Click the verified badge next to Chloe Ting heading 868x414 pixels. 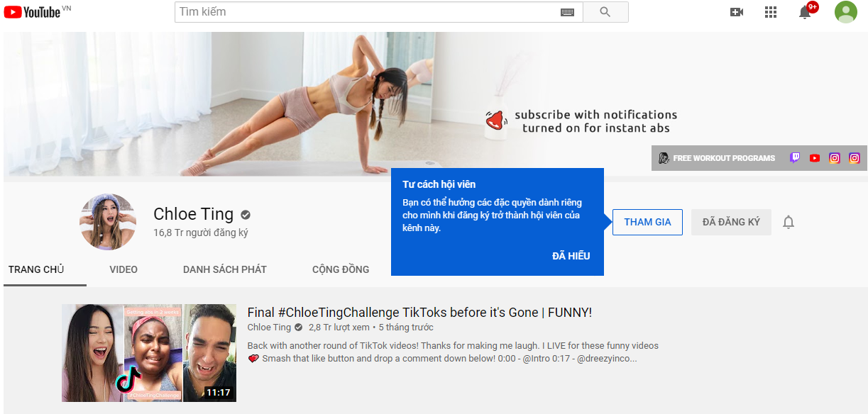246,215
